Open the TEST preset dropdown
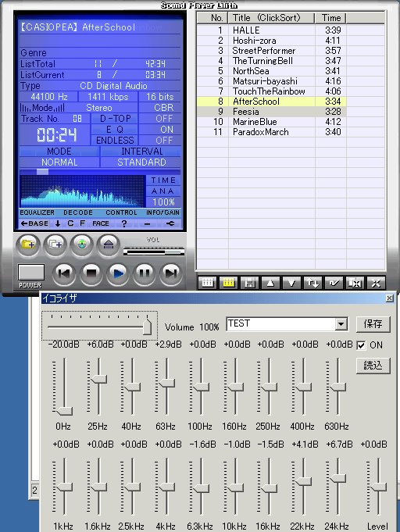This screenshot has width=400, height=532. [341, 324]
